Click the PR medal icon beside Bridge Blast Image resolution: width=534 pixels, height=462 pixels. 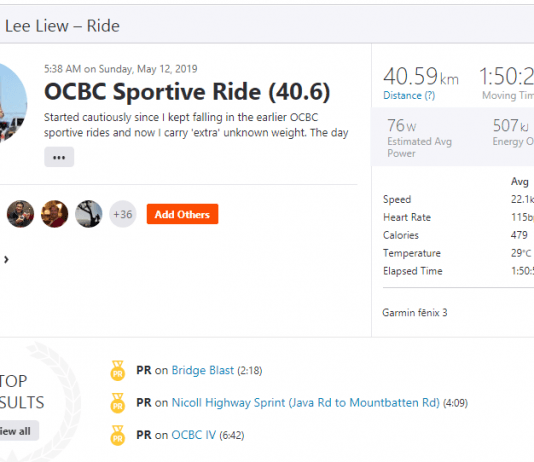tap(117, 370)
